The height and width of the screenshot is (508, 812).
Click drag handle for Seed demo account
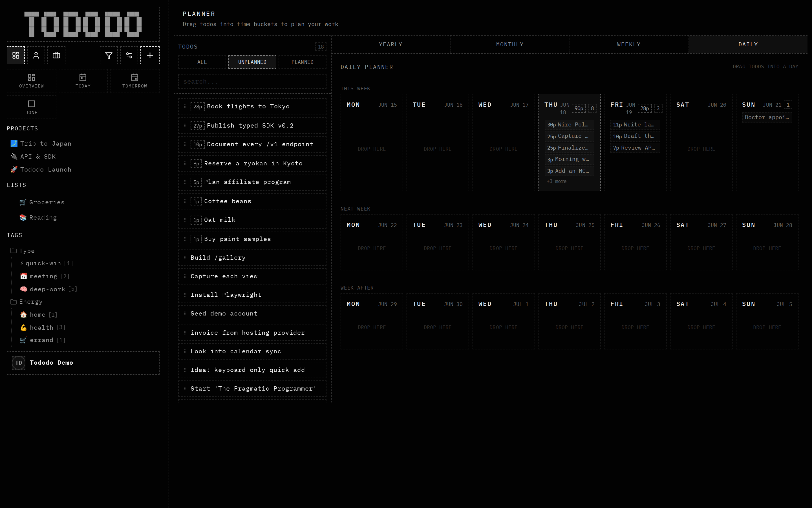coord(185,314)
